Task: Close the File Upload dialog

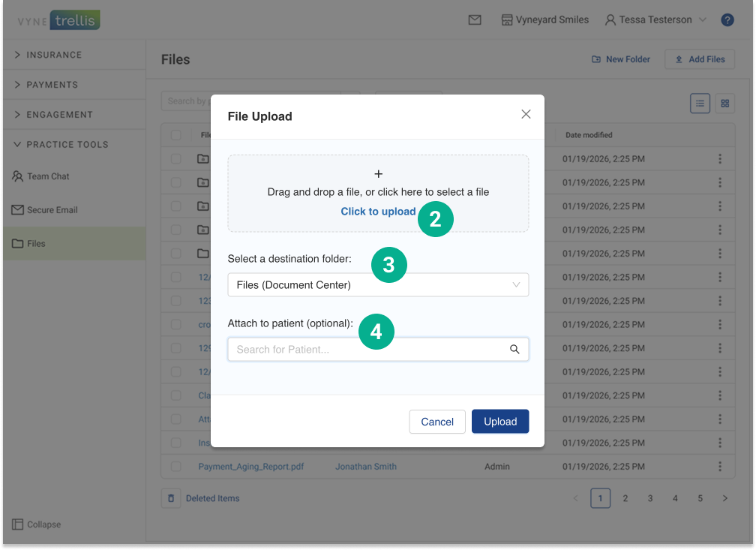Action: point(526,114)
